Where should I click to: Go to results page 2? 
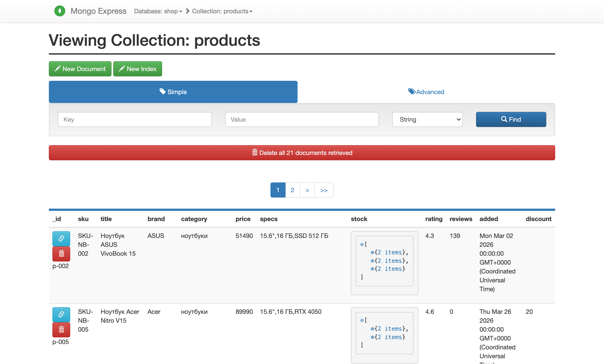(292, 190)
